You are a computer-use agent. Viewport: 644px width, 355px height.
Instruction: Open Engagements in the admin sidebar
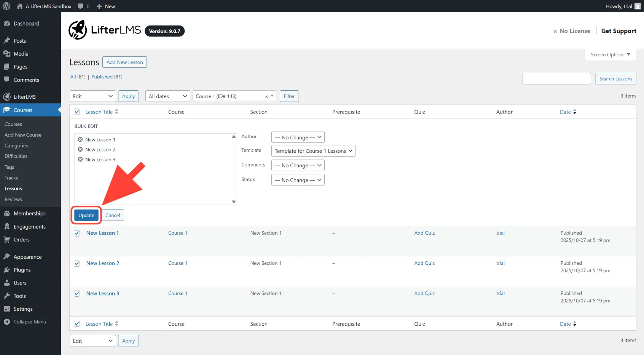click(29, 227)
